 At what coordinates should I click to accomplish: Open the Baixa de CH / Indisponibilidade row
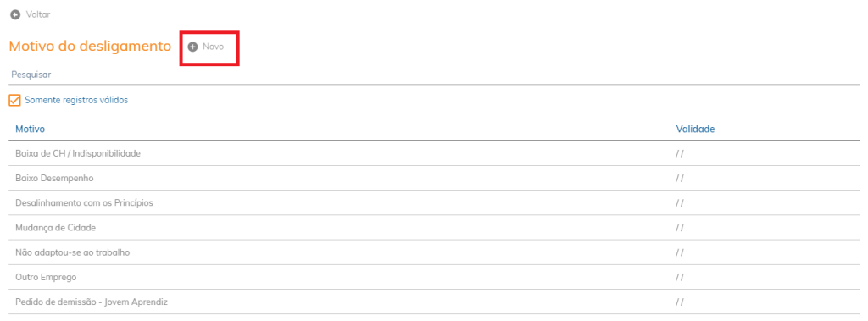tap(435, 153)
